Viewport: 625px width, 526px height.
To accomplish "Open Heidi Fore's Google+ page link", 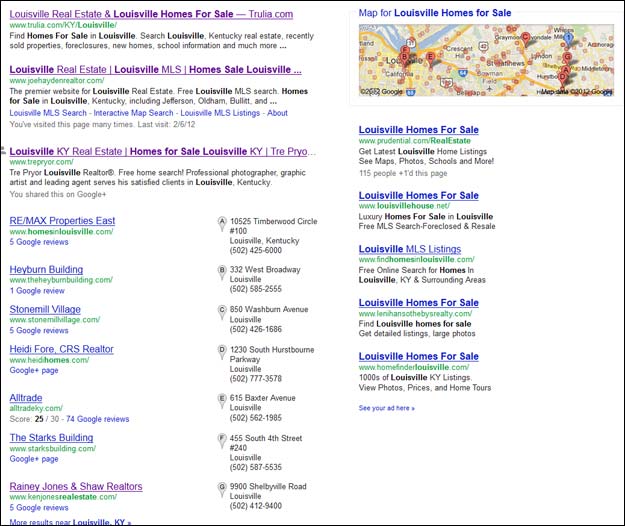I will coord(32,370).
